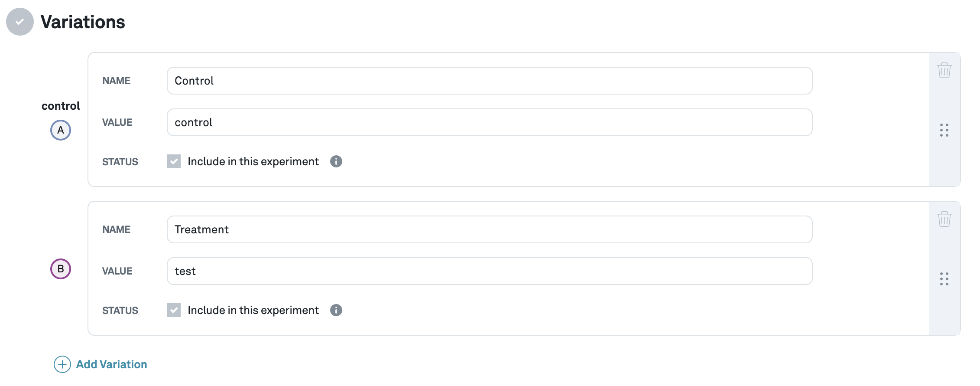Click the Variations section heading
Image resolution: width=980 pixels, height=386 pixels.
[82, 22]
